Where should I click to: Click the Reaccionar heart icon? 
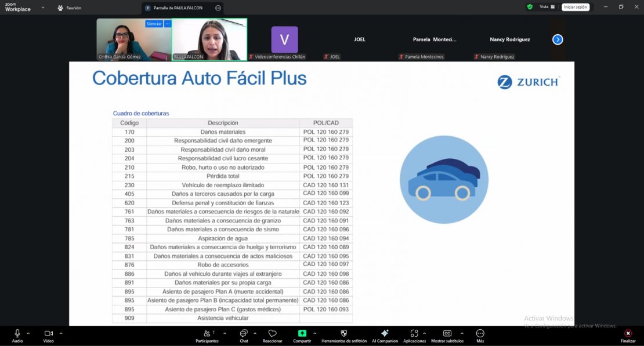tap(272, 334)
